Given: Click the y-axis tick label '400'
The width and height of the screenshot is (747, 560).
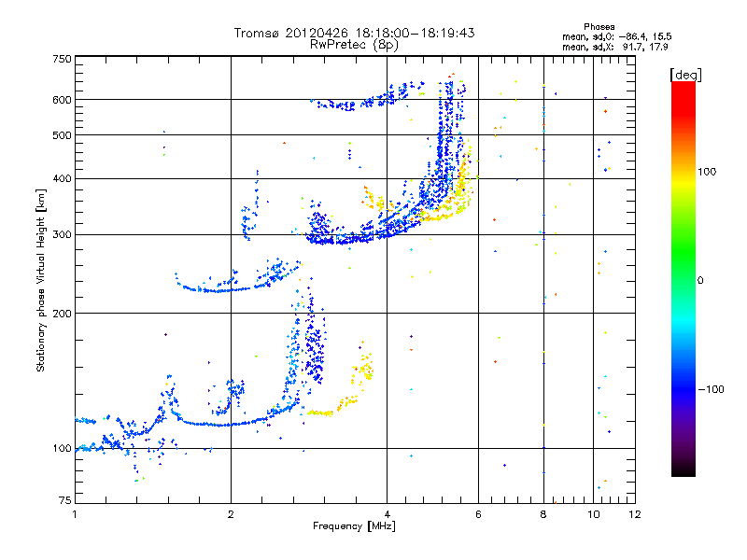Looking at the screenshot, I should [x=62, y=178].
